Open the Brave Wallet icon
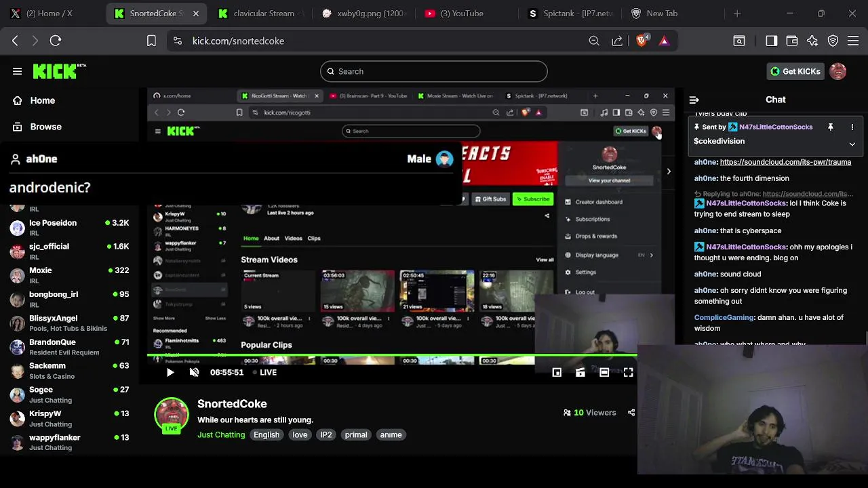The image size is (868, 488). pos(792,41)
